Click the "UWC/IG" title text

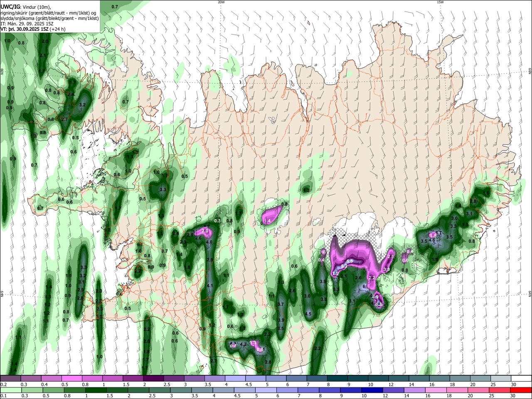tap(10, 7)
